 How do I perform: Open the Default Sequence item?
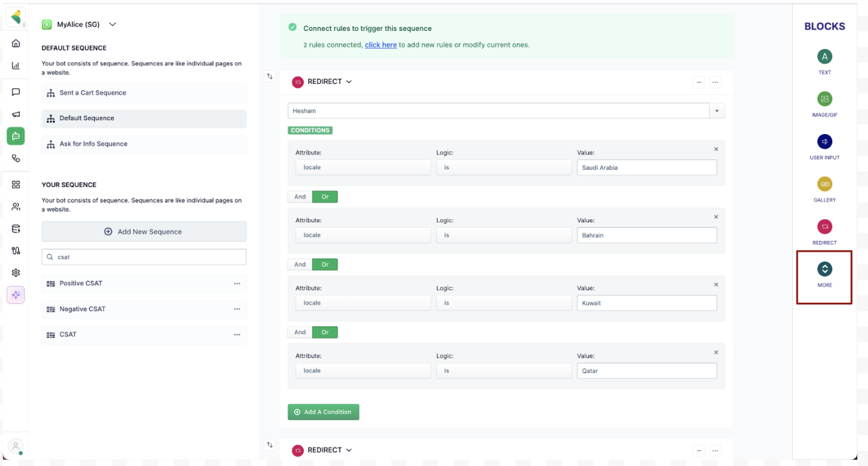pyautogui.click(x=144, y=118)
